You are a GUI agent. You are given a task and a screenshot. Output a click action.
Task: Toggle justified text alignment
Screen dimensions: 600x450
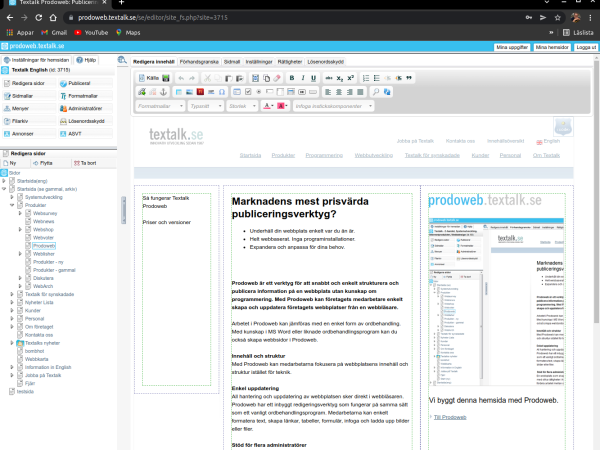point(360,92)
